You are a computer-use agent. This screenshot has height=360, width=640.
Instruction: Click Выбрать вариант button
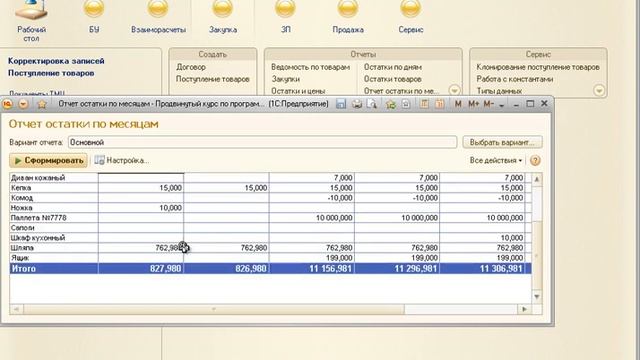coord(502,142)
